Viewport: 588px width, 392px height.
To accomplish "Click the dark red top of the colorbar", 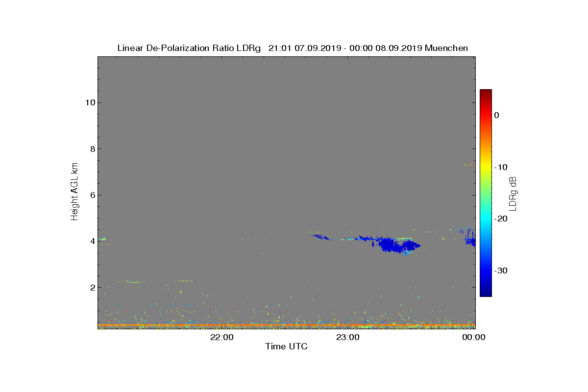I will tap(486, 93).
